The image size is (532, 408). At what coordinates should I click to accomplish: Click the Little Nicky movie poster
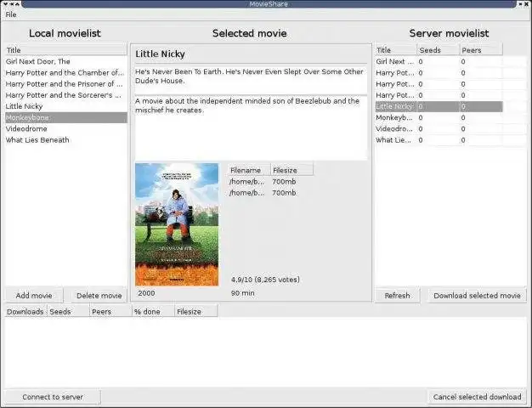click(177, 224)
